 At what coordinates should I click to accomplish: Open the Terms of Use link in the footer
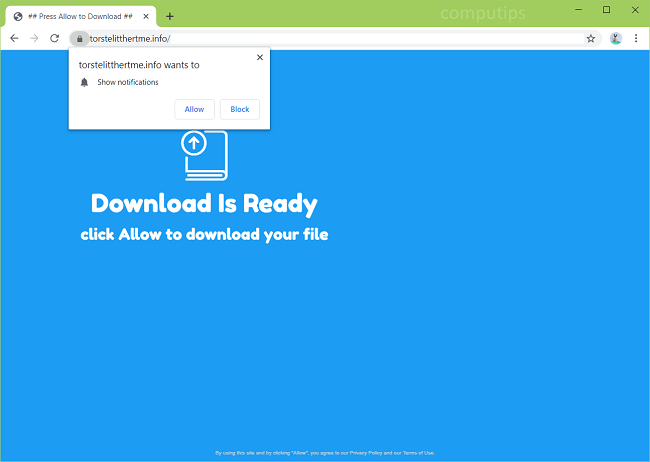click(418, 453)
